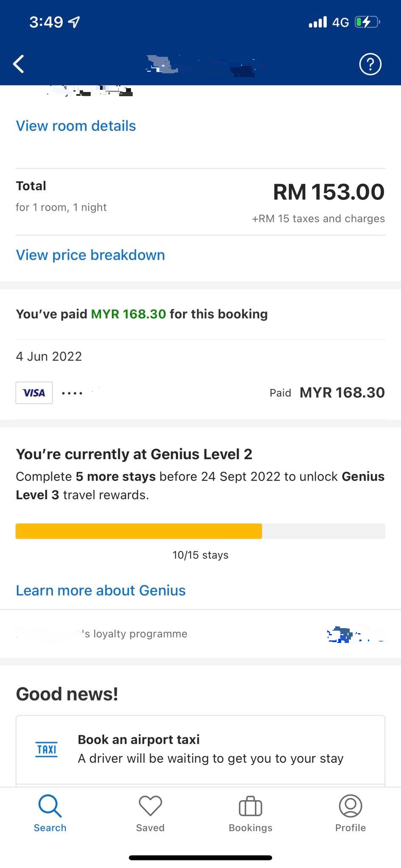Tap the back arrow icon
Viewport: 401px width, 868px height.
pos(19,64)
